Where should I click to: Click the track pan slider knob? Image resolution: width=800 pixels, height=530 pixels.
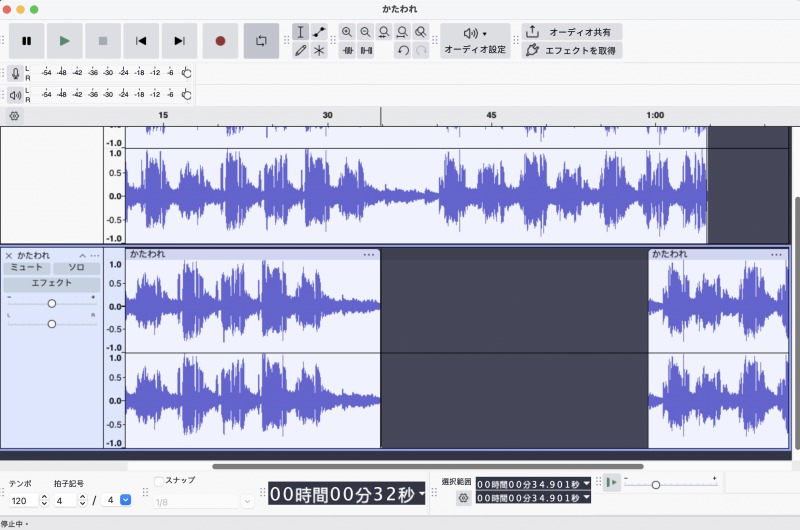click(52, 324)
